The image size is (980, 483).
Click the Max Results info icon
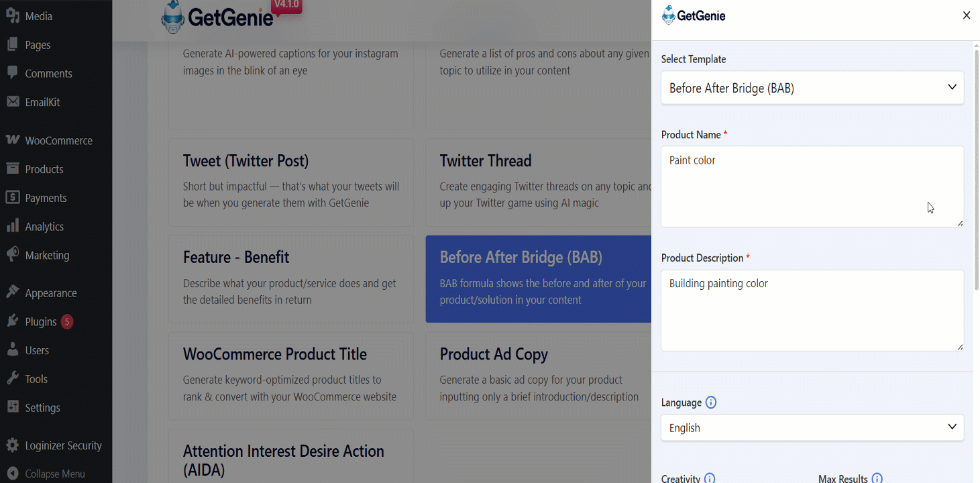[x=877, y=478]
